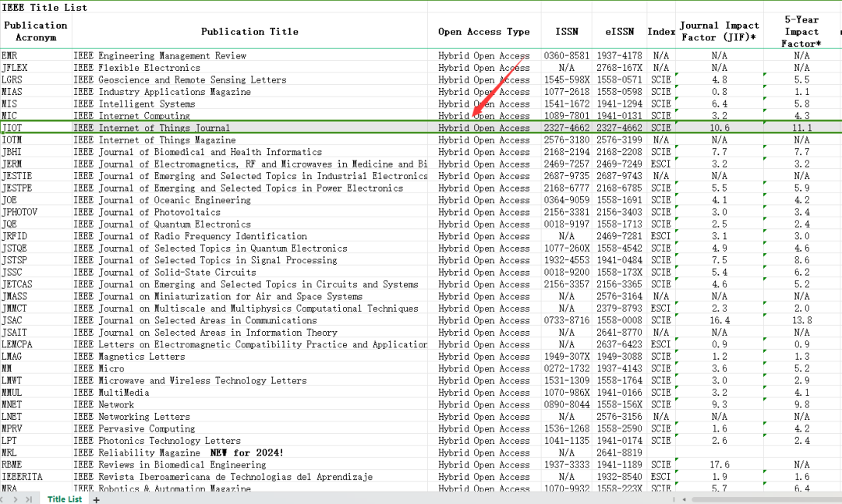Select IEEE Internet of Things Magazine cell
The height and width of the screenshot is (504, 842).
[x=249, y=140]
